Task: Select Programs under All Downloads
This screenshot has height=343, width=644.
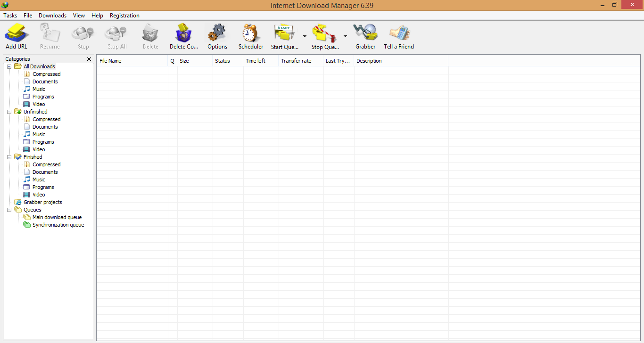Action: pyautogui.click(x=43, y=97)
